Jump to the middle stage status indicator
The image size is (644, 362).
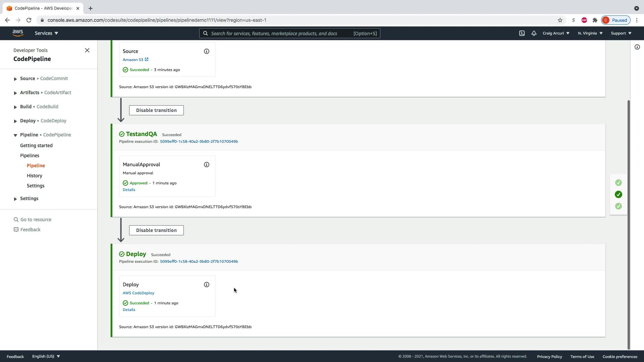point(619,194)
